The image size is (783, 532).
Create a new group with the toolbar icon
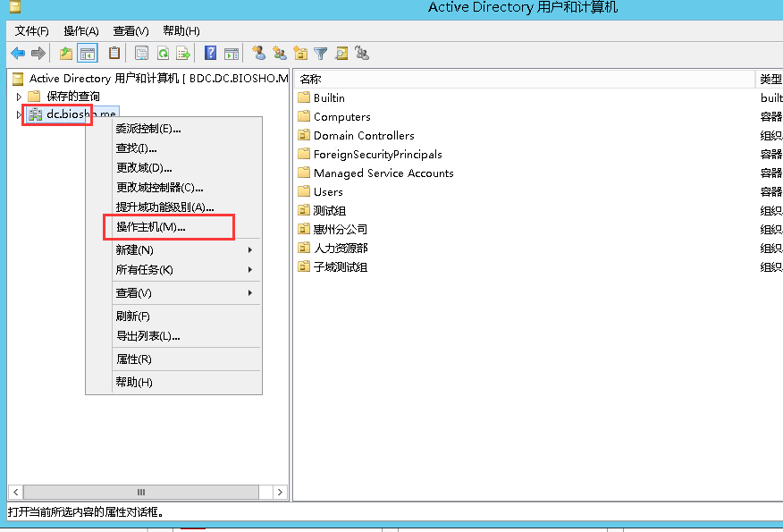pos(279,53)
